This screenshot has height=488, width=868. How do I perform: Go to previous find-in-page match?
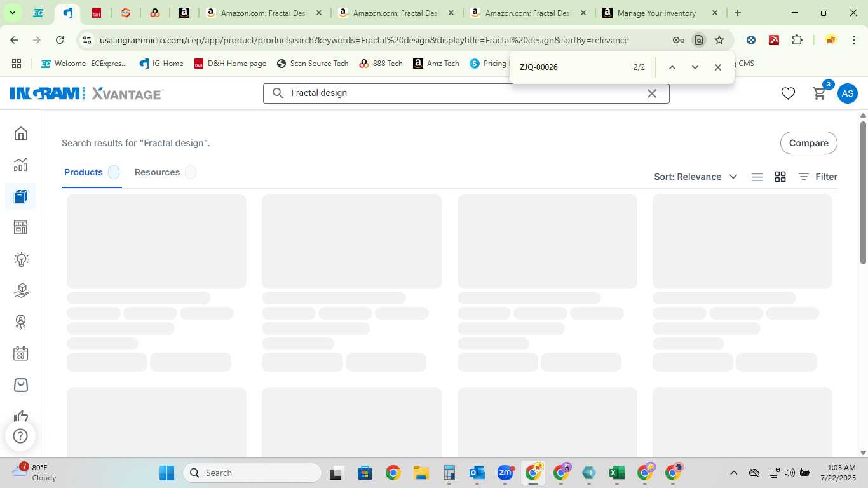tap(672, 67)
